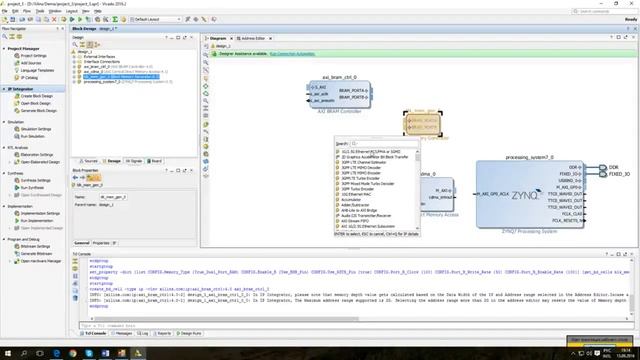Click Open Hardware Manager
The image size is (640, 360).
(40, 261)
